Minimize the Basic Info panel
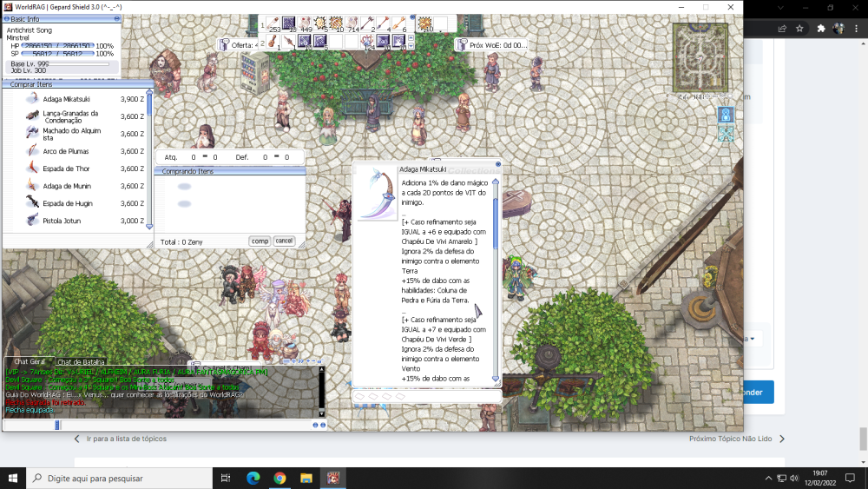 [x=117, y=19]
